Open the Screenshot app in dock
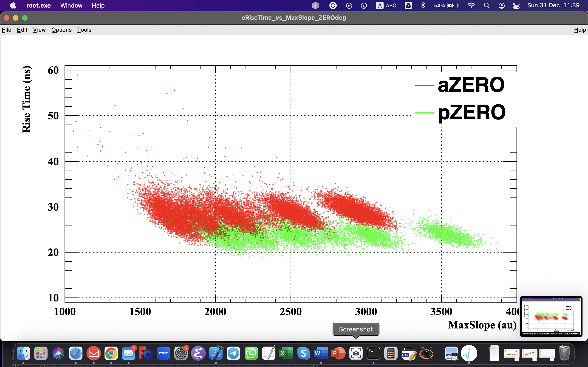The image size is (588, 367). (x=356, y=353)
